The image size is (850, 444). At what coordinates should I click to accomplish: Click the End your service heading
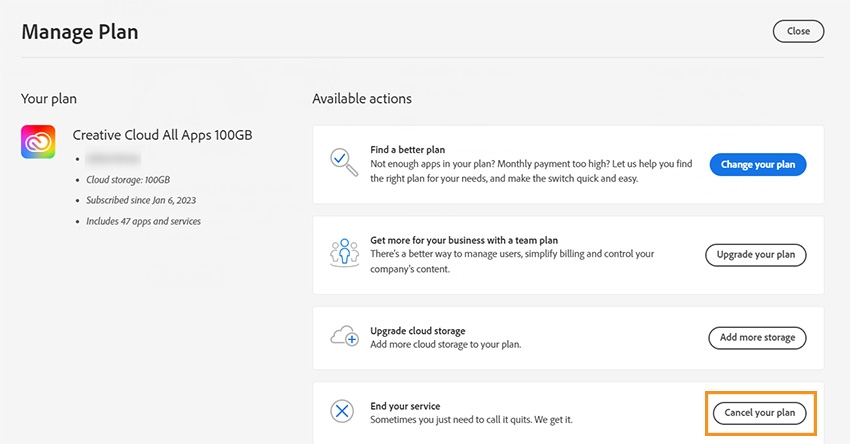[x=405, y=406]
